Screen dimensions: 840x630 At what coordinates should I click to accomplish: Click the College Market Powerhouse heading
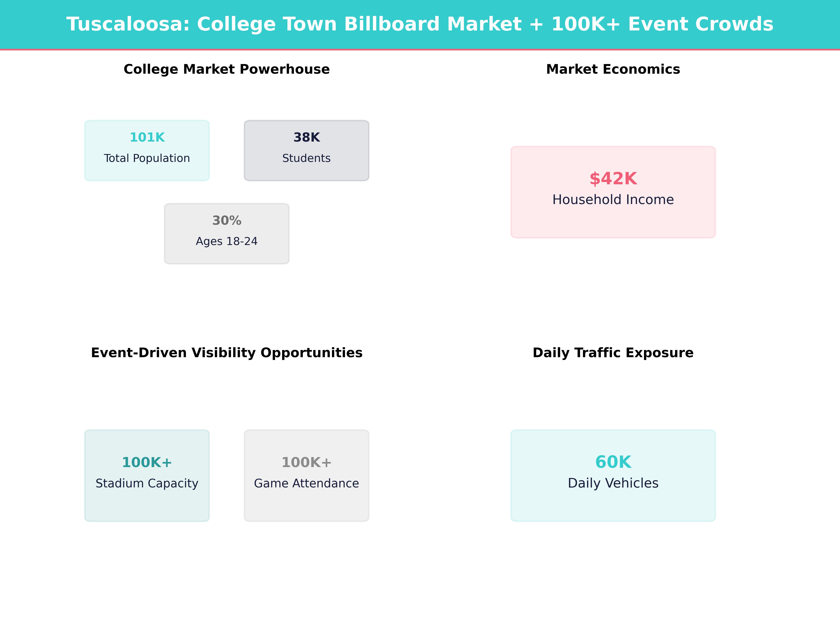tap(226, 69)
